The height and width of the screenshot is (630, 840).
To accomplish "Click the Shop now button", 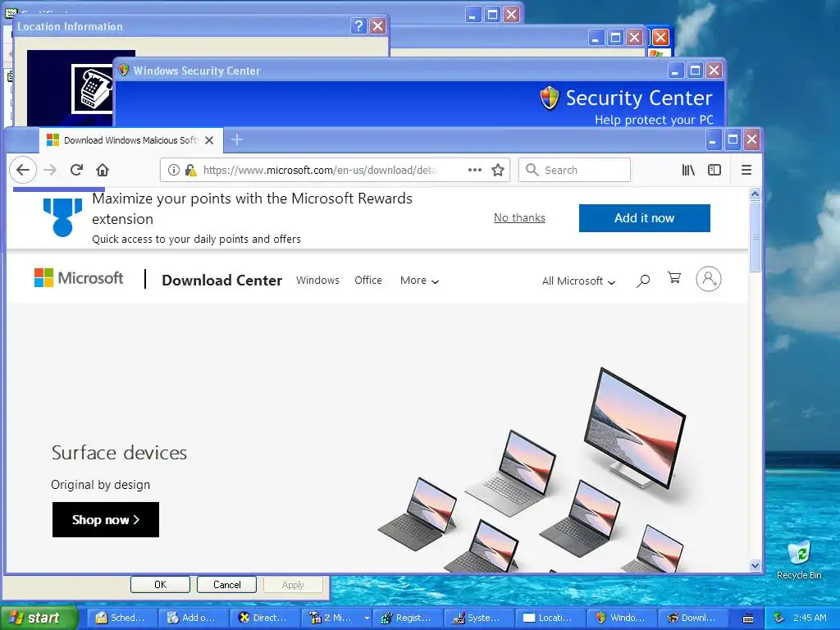I will tap(106, 519).
